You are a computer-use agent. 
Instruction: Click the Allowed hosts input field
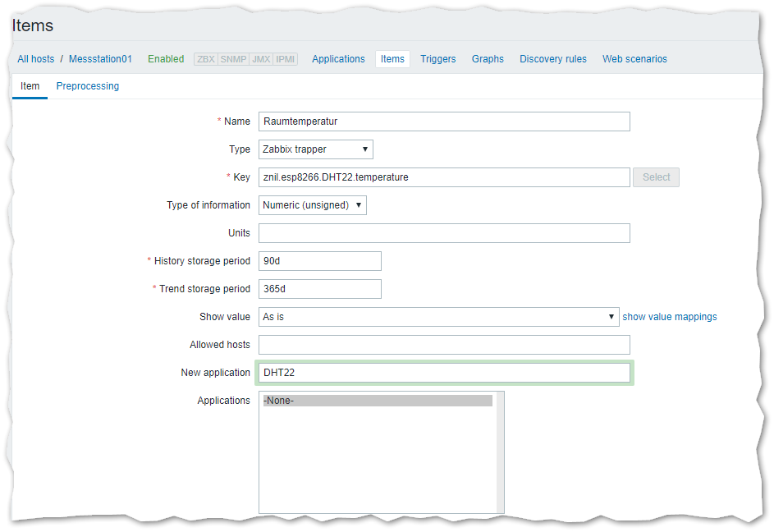point(443,345)
